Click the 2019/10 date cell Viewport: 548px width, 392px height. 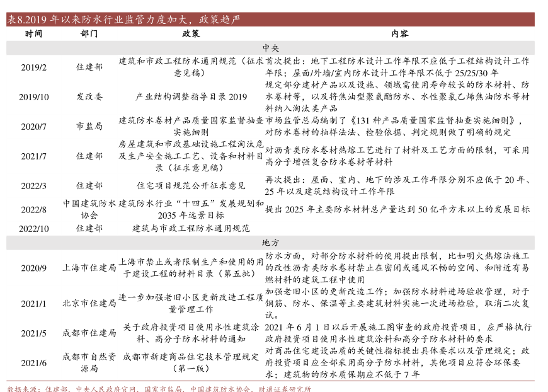tap(34, 97)
